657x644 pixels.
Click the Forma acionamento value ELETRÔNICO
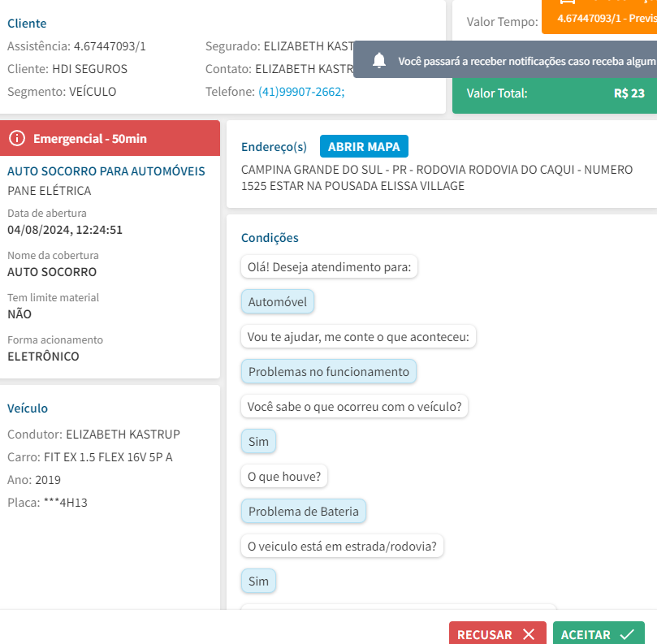click(43, 357)
